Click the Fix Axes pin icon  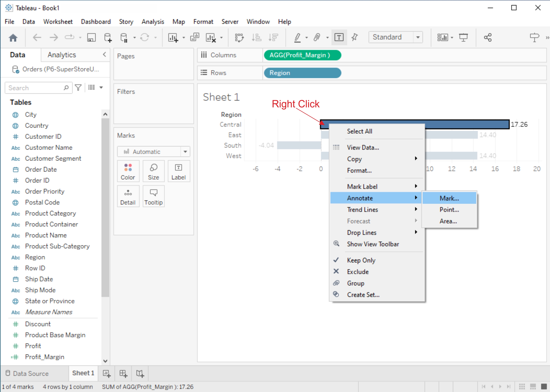tap(355, 37)
